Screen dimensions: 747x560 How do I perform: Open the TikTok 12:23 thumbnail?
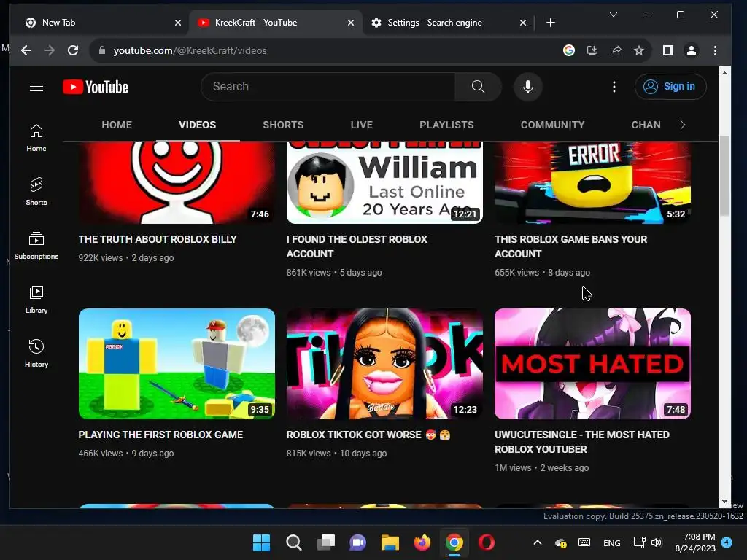click(384, 364)
